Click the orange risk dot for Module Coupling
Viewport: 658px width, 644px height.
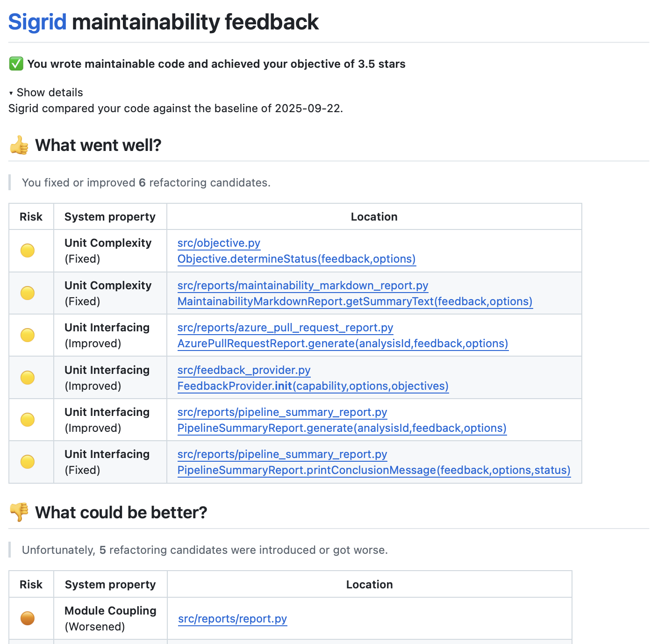28,618
